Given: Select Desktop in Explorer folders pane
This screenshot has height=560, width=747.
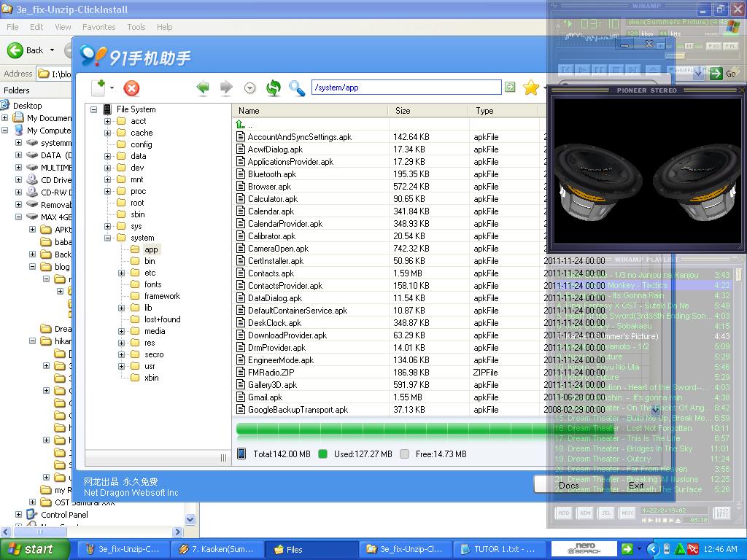Looking at the screenshot, I should [27, 106].
